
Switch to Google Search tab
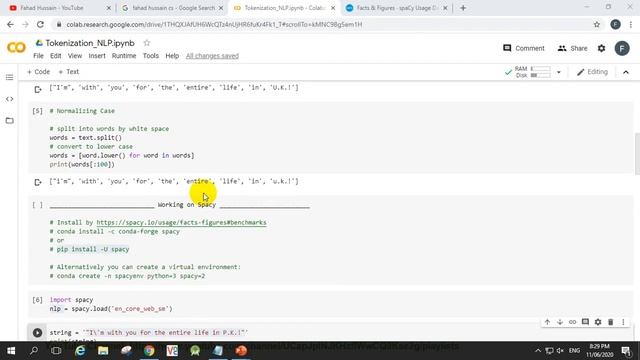[173, 8]
